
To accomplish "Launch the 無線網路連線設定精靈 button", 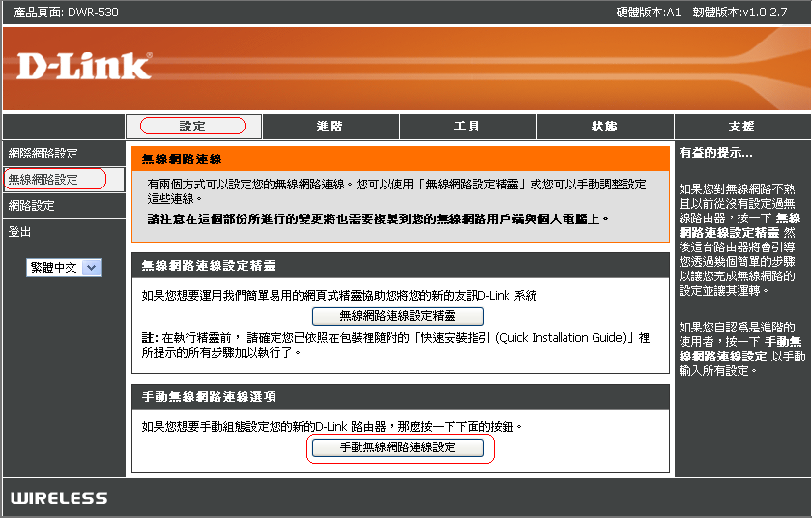I will tap(397, 316).
